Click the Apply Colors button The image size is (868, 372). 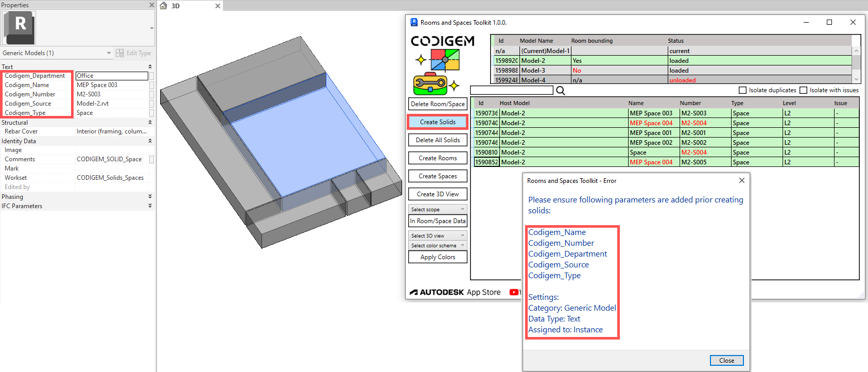tap(438, 257)
